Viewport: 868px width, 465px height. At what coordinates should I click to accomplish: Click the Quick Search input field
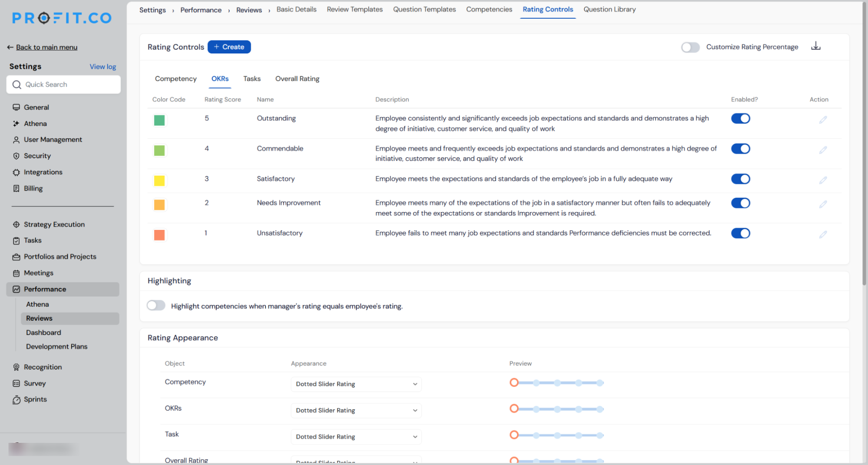pyautogui.click(x=63, y=84)
